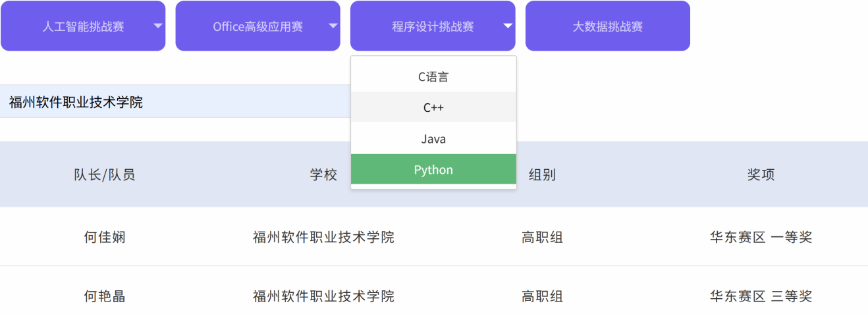Image resolution: width=868 pixels, height=316 pixels.
Task: Select C语言 from the dropdown menu
Action: click(x=433, y=76)
